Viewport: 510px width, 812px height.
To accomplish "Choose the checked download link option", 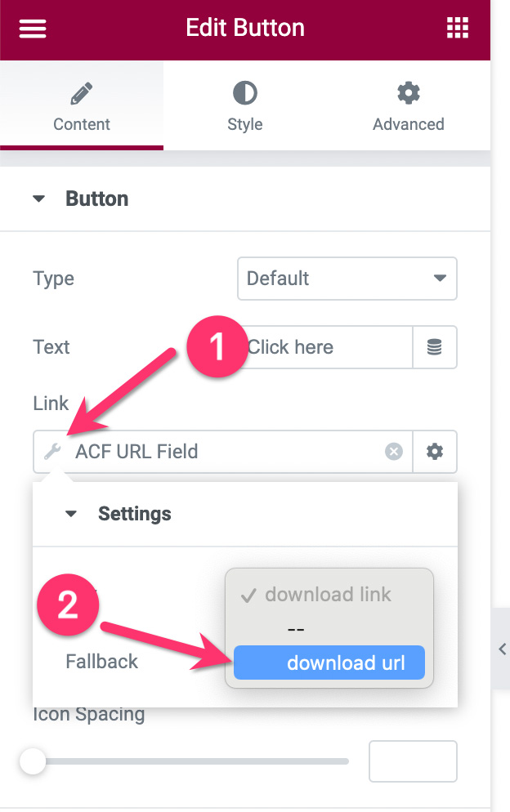I will point(328,595).
